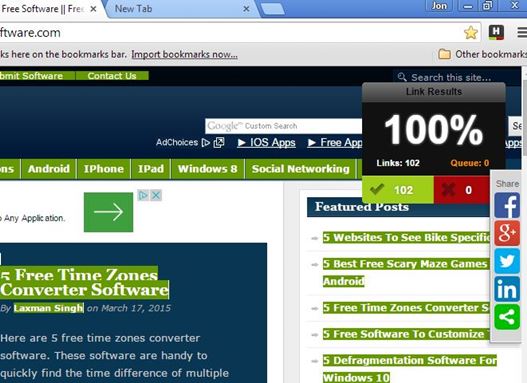Close the ad with the X icon

[156, 195]
